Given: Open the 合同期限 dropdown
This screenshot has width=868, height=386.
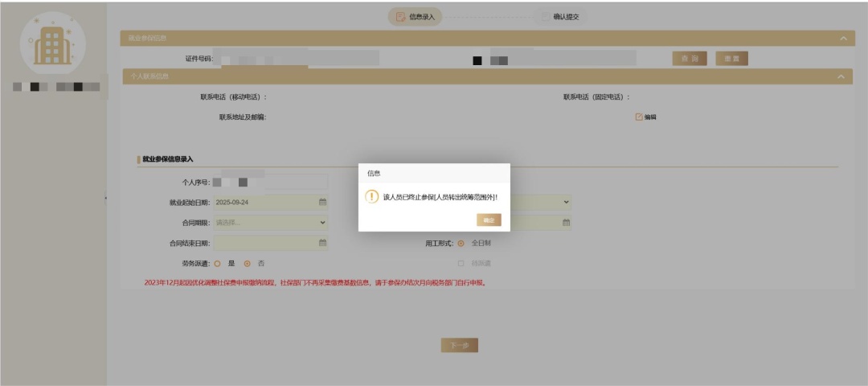Looking at the screenshot, I should [x=271, y=223].
